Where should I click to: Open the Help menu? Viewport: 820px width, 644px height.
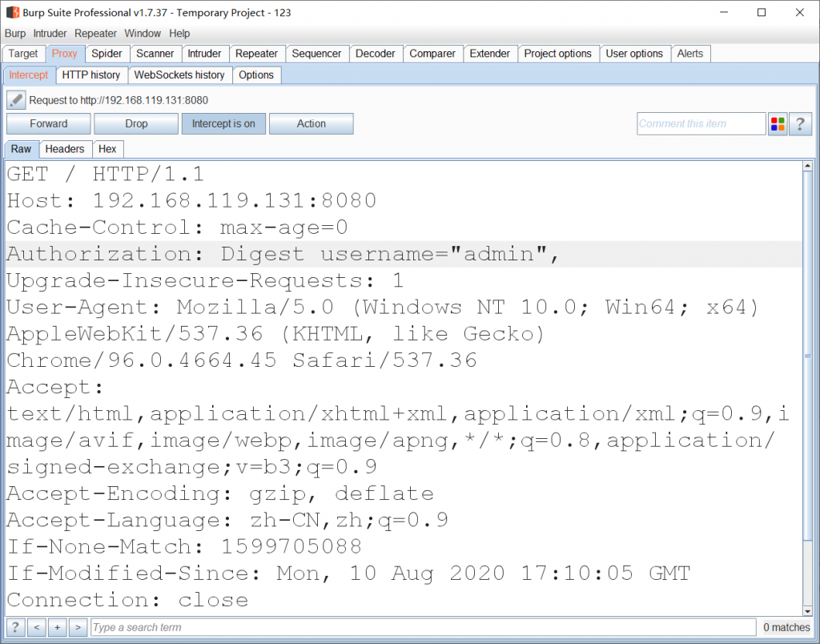[179, 34]
